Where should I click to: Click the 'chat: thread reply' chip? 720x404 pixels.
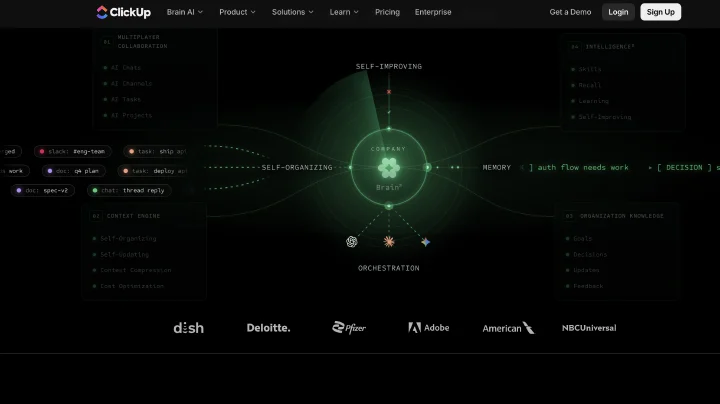(129, 190)
